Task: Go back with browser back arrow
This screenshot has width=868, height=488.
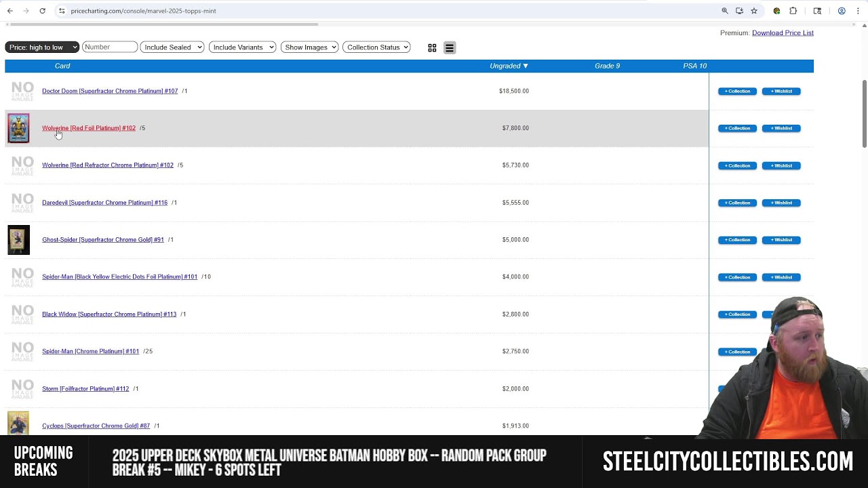Action: coord(9,11)
